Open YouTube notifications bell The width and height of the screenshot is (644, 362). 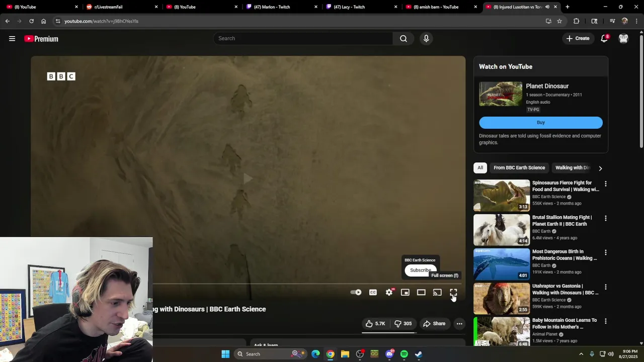tap(605, 38)
